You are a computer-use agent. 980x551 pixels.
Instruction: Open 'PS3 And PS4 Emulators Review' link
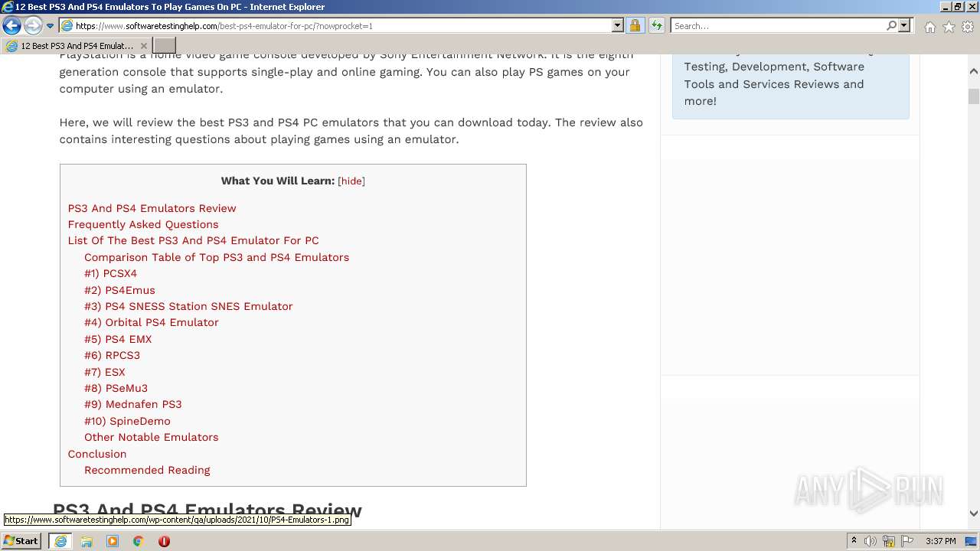click(x=152, y=208)
